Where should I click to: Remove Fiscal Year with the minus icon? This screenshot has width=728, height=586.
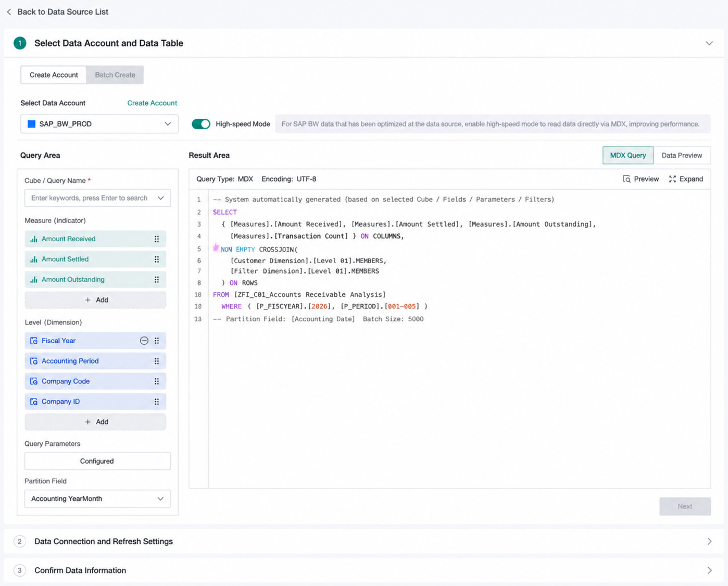point(144,341)
